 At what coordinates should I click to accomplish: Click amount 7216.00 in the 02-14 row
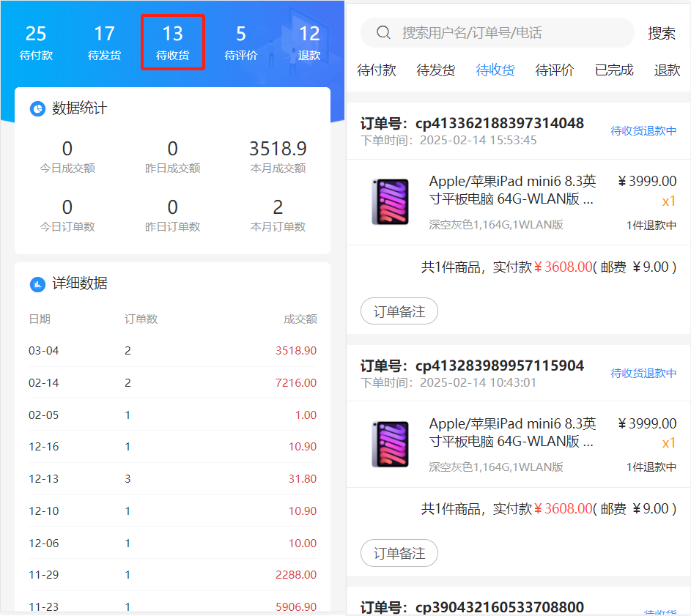pyautogui.click(x=296, y=383)
